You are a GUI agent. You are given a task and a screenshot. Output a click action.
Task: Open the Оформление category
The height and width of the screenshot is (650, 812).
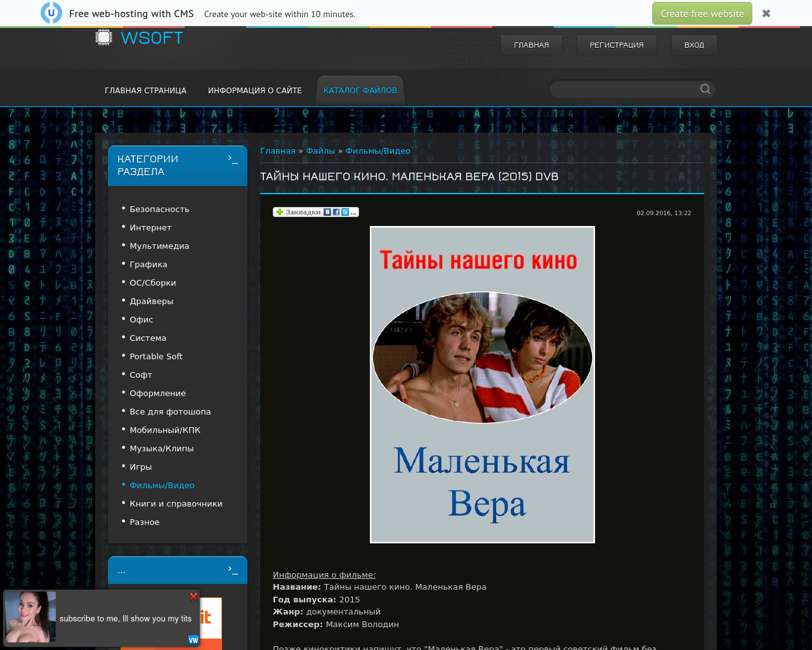[x=158, y=394]
